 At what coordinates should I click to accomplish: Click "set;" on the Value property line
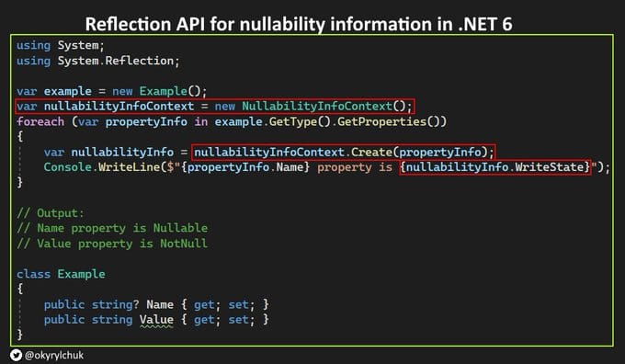tap(241, 320)
